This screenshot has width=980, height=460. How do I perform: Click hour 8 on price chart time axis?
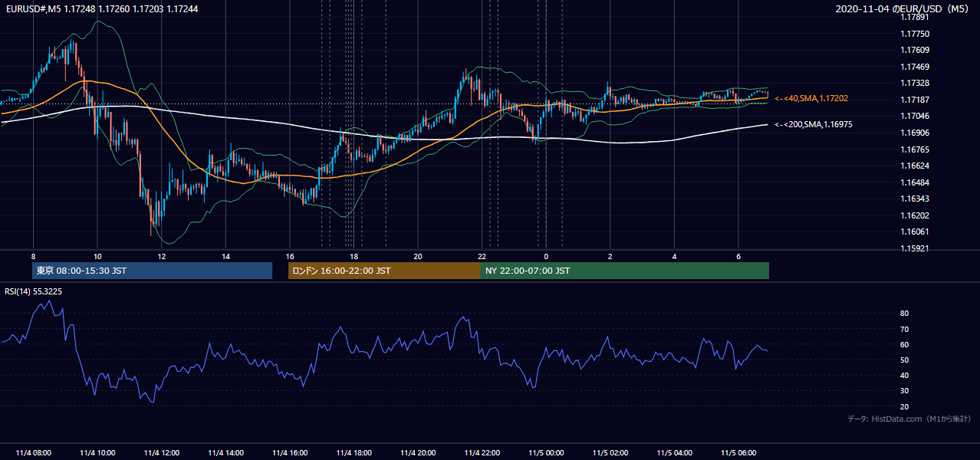click(x=33, y=256)
